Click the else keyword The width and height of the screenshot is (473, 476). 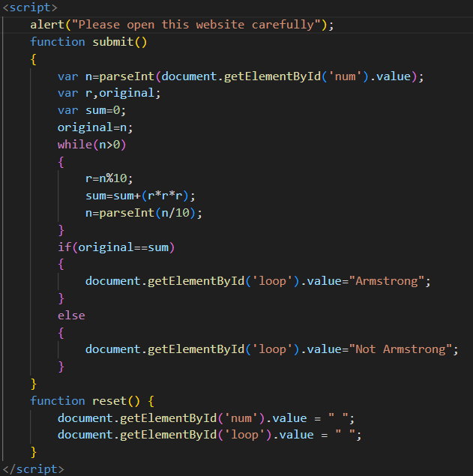[x=71, y=316]
